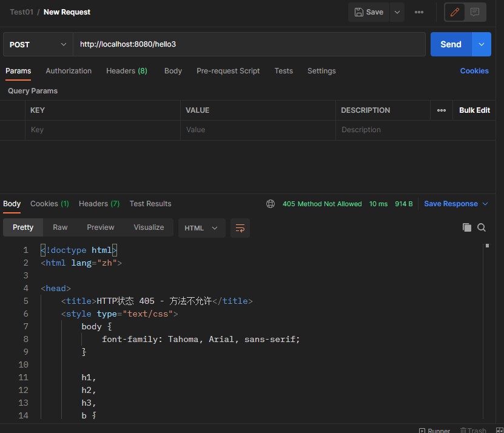Click the globe network info icon
Image resolution: width=504 pixels, height=433 pixels.
pos(270,204)
